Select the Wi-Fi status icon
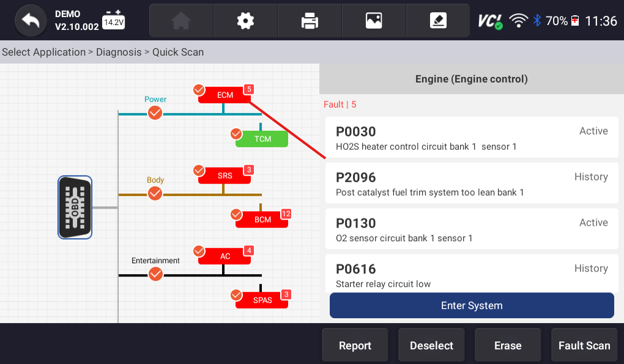Image resolution: width=624 pixels, height=364 pixels. (x=518, y=19)
